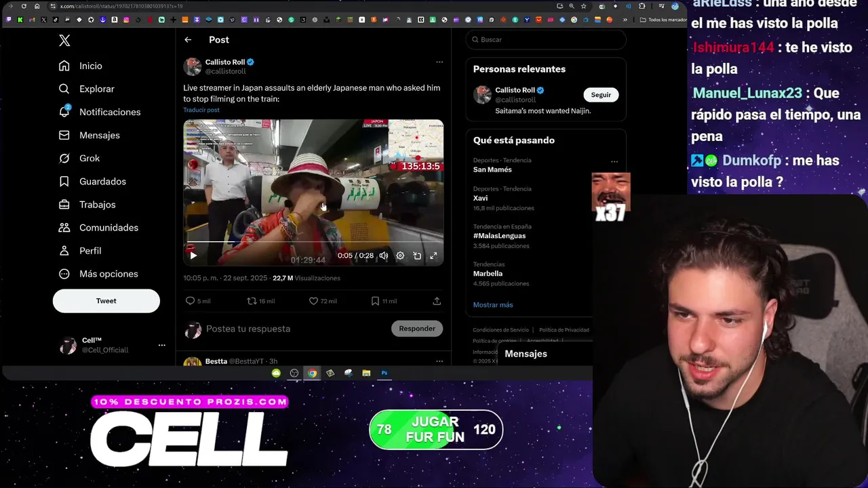868x488 pixels.
Task: Open the three-dot menu beside San Mamés
Action: click(614, 161)
